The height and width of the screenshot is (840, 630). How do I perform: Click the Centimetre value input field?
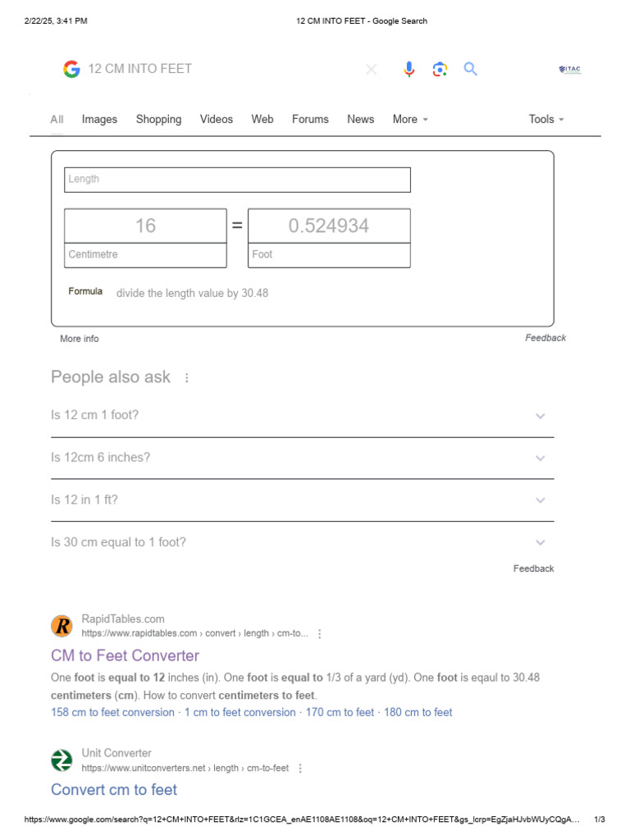tap(145, 226)
